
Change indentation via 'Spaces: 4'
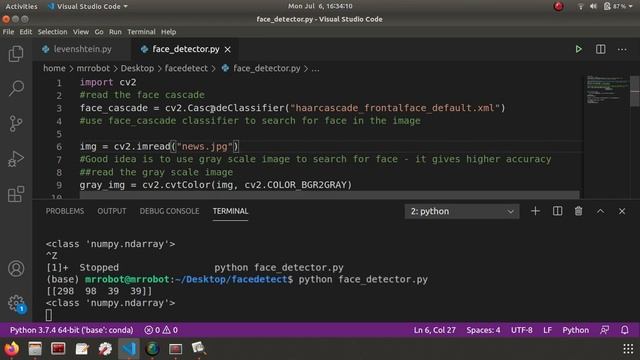[483, 330]
